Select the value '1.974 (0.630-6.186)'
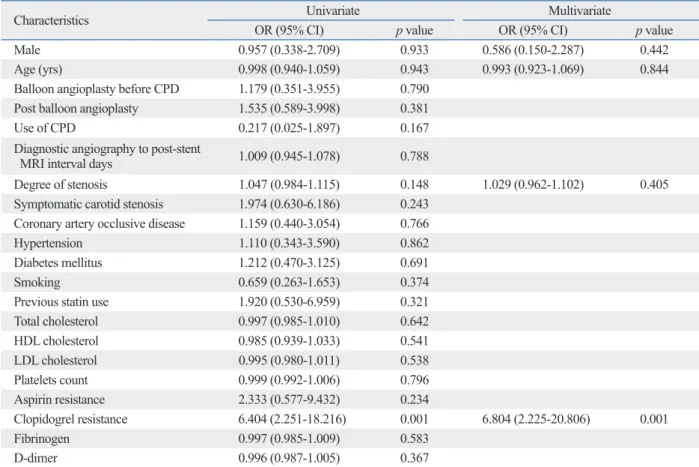 (x=289, y=204)
